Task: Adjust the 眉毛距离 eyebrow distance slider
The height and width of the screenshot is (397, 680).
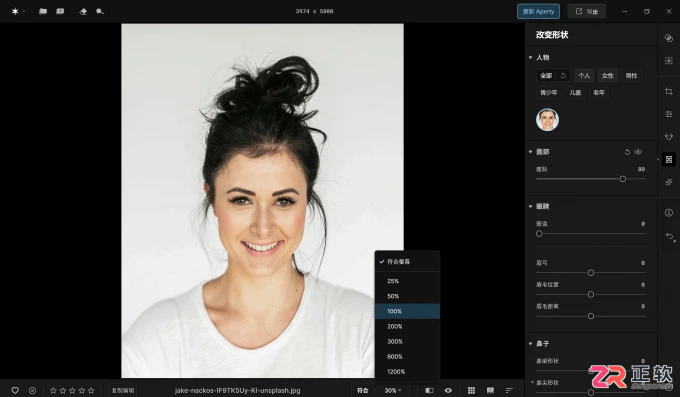Action: click(591, 316)
